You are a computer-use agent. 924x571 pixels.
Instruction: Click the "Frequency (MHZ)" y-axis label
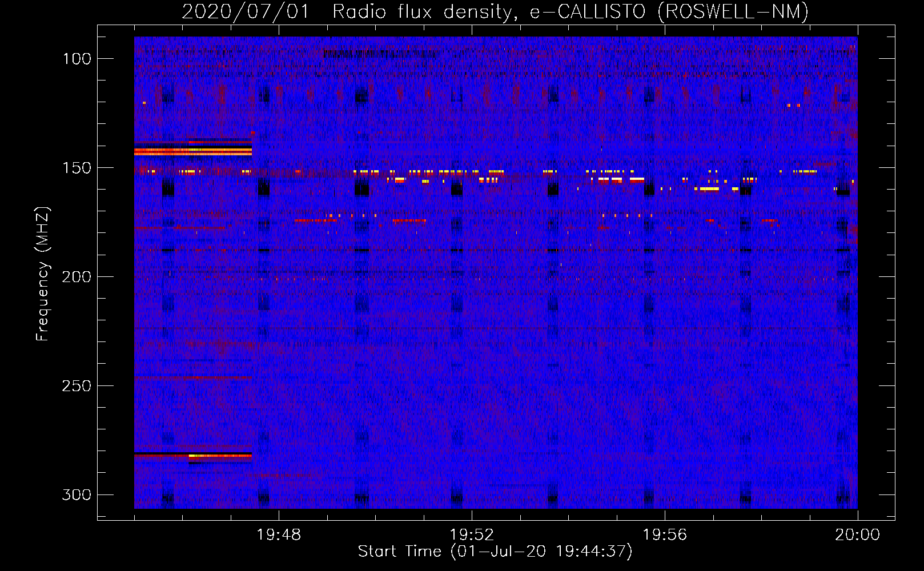click(x=43, y=274)
